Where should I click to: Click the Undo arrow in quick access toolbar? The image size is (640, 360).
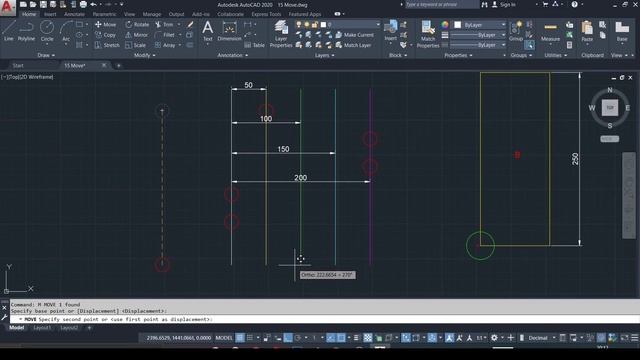(x=93, y=4)
